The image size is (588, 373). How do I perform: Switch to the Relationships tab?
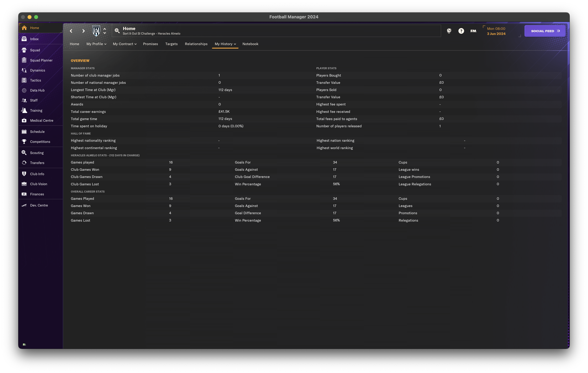pyautogui.click(x=196, y=44)
